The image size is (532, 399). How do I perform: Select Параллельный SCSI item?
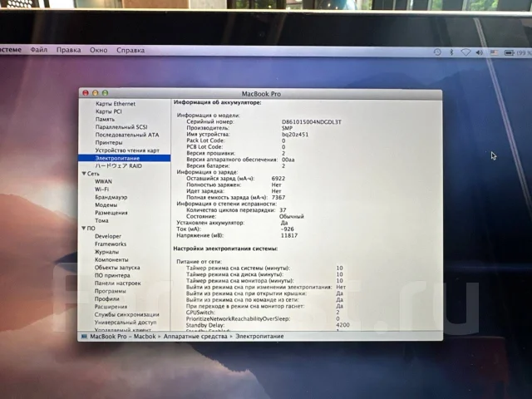tap(121, 127)
